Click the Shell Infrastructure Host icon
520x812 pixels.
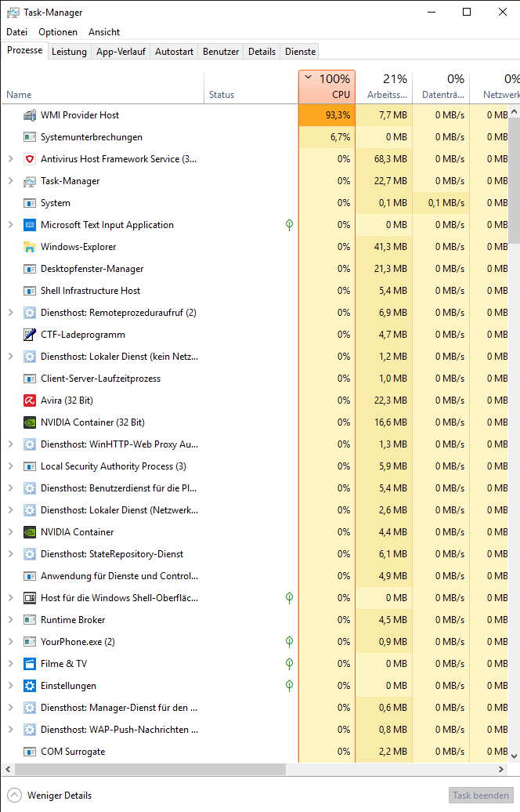[30, 291]
